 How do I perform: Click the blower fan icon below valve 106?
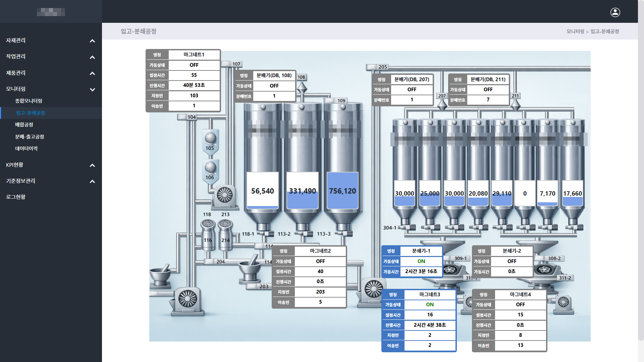click(x=224, y=195)
